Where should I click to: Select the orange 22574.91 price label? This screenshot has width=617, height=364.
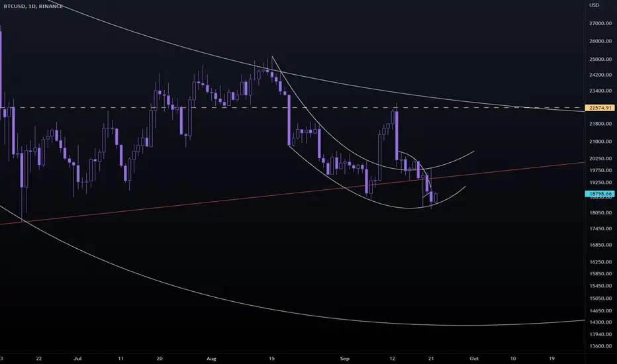600,107
